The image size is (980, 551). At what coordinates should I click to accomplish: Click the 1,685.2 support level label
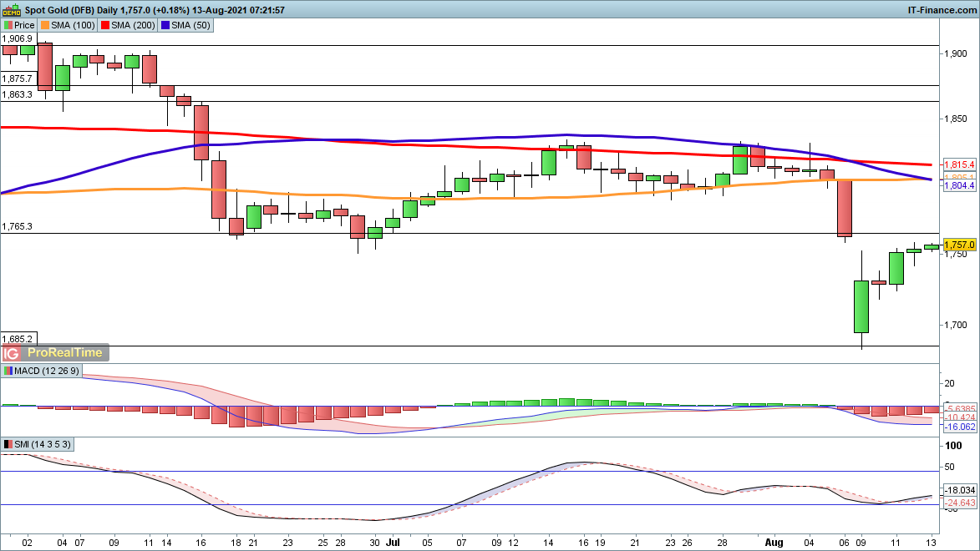click(x=18, y=339)
